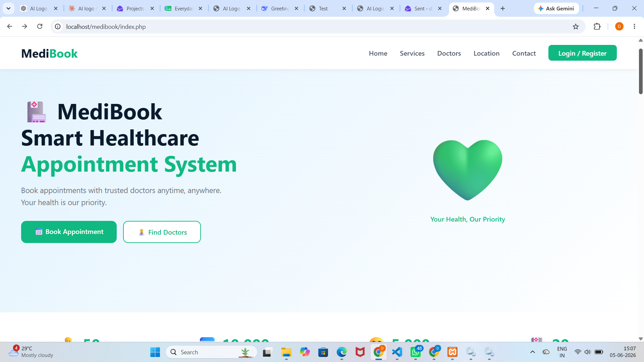This screenshot has width=644, height=362.
Task: Click the 'Smart Healthcare' heading text
Action: 110,138
